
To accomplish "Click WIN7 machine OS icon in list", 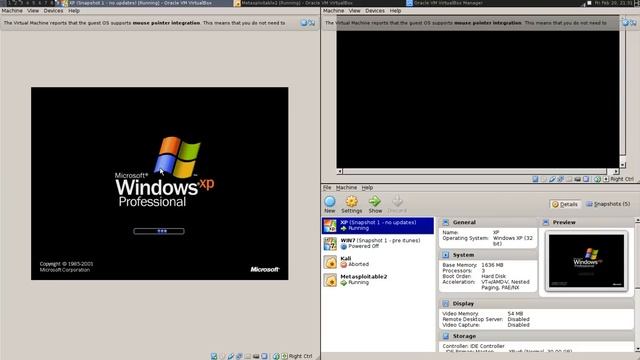I will tap(330, 244).
